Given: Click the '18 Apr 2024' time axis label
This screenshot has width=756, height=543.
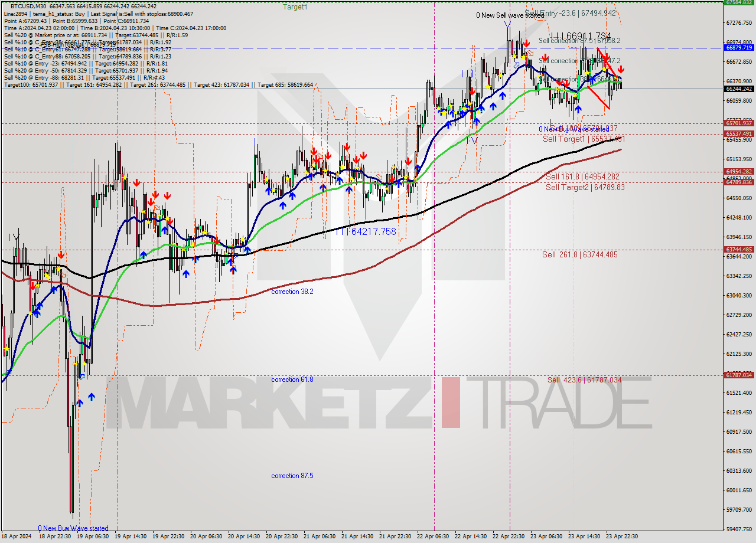Looking at the screenshot, I should [x=17, y=537].
